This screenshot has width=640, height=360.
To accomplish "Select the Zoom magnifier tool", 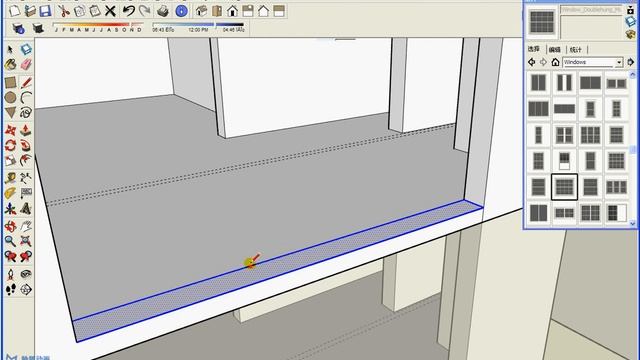I will (10, 241).
